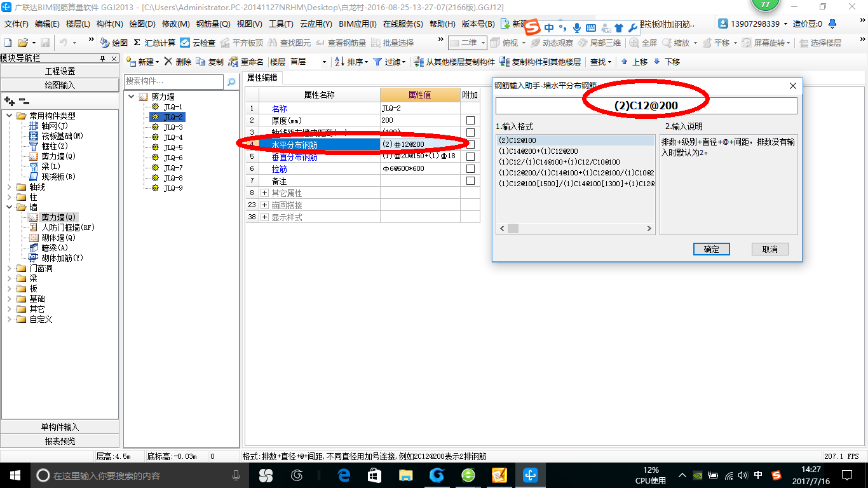Image resolution: width=868 pixels, height=488 pixels.
Task: Select 筏板基础(M) in the navigation tree
Action: 57,136
